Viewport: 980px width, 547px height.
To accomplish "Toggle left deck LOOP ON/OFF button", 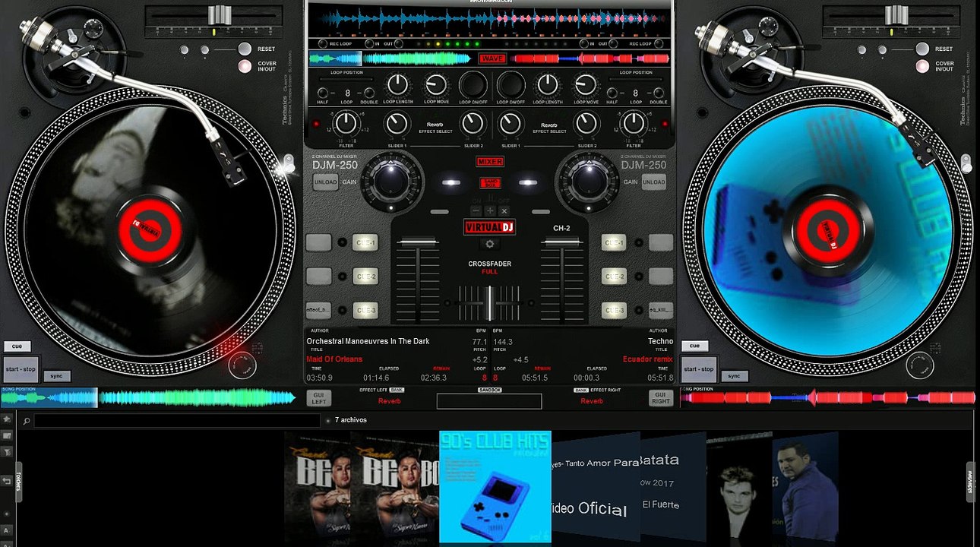I will (473, 85).
